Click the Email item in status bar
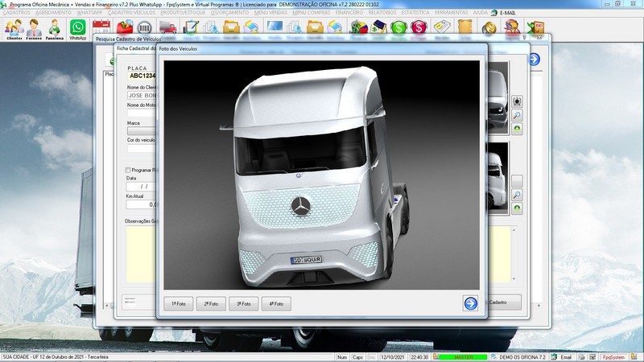This screenshot has height=362, width=644. click(562, 356)
